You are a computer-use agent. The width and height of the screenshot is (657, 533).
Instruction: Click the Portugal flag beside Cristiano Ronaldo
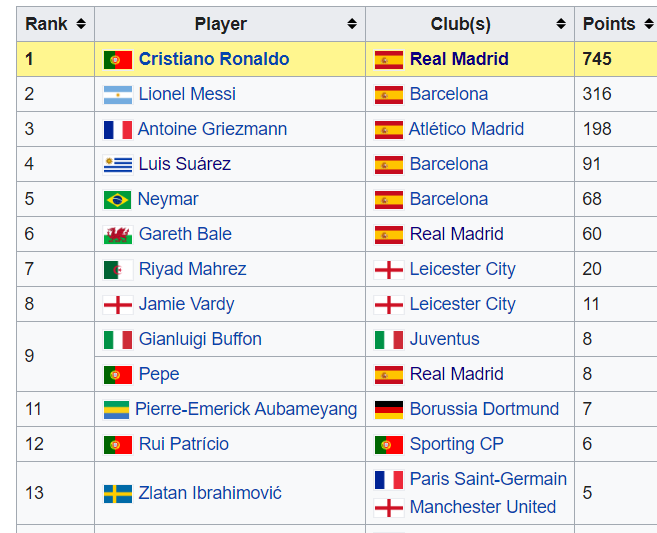(x=117, y=60)
